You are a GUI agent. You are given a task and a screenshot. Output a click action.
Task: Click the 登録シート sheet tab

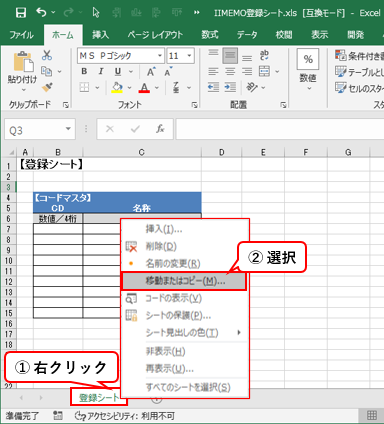click(x=99, y=397)
